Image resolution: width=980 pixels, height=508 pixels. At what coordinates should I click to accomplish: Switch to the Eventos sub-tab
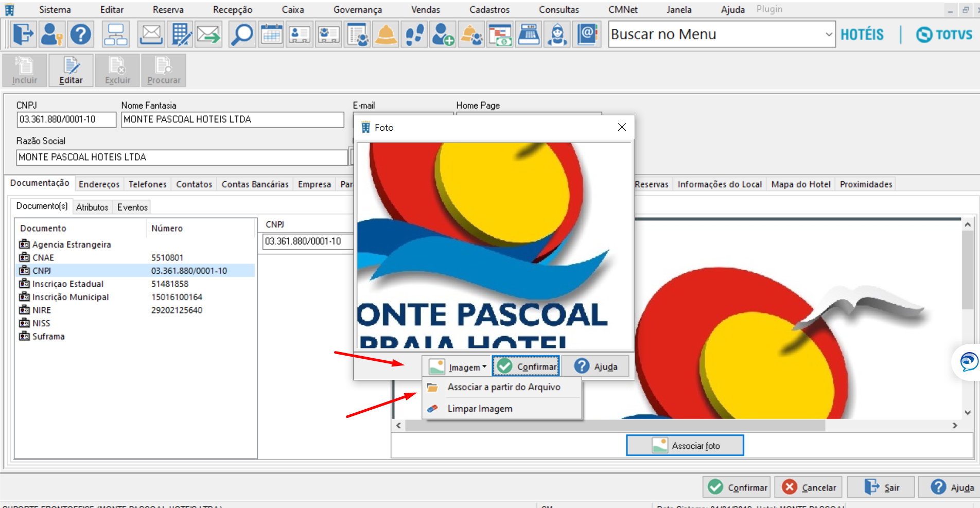point(132,207)
